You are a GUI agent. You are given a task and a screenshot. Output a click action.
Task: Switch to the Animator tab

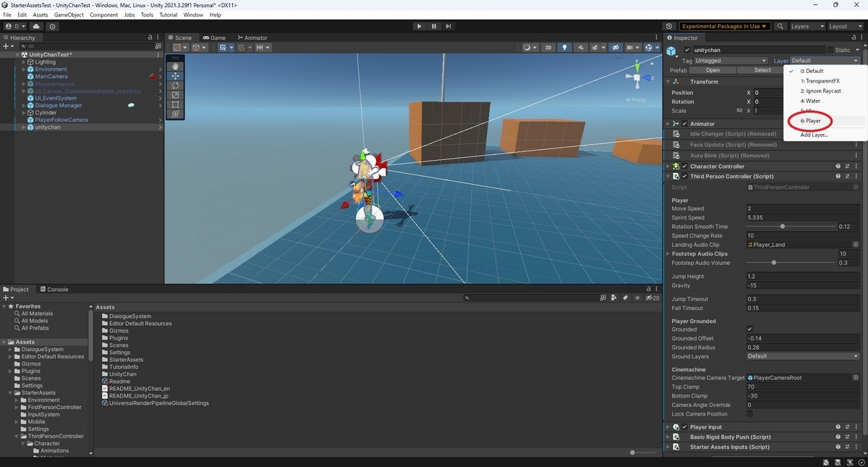[252, 38]
